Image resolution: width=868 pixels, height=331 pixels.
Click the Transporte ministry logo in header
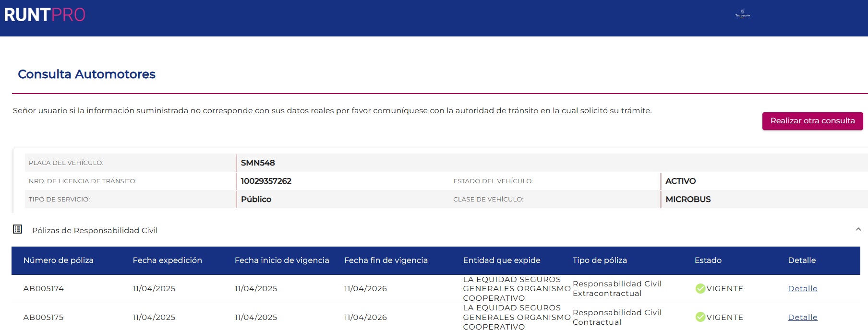pos(742,14)
